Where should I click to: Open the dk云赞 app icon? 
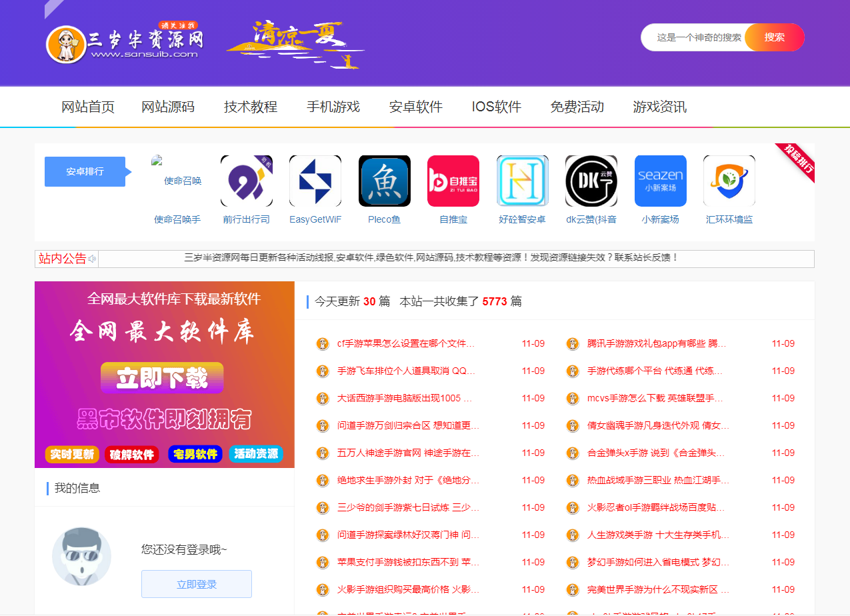[x=591, y=181]
